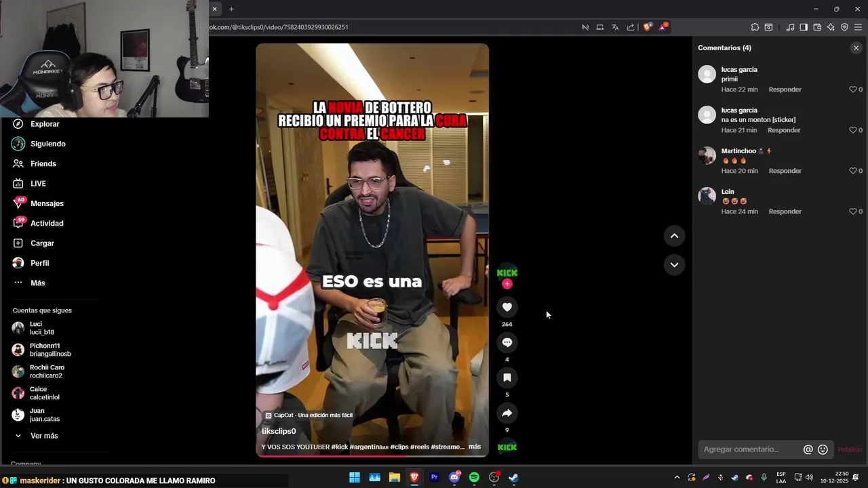Open browser extensions puzzle icon
Viewport: 868px width, 488px height.
755,27
